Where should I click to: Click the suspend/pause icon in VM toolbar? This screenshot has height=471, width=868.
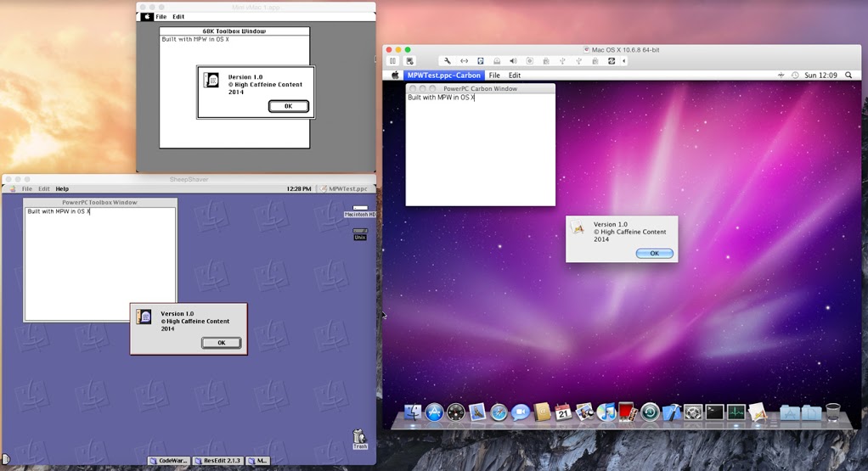click(x=392, y=61)
